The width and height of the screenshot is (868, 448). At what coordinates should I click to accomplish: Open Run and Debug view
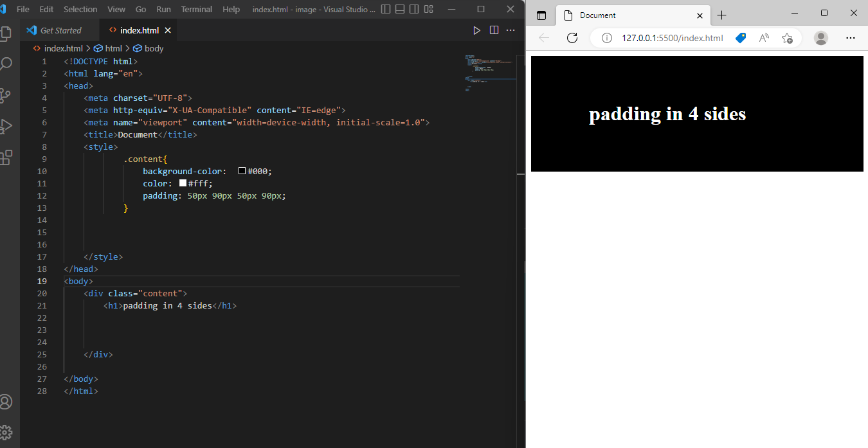click(x=5, y=127)
